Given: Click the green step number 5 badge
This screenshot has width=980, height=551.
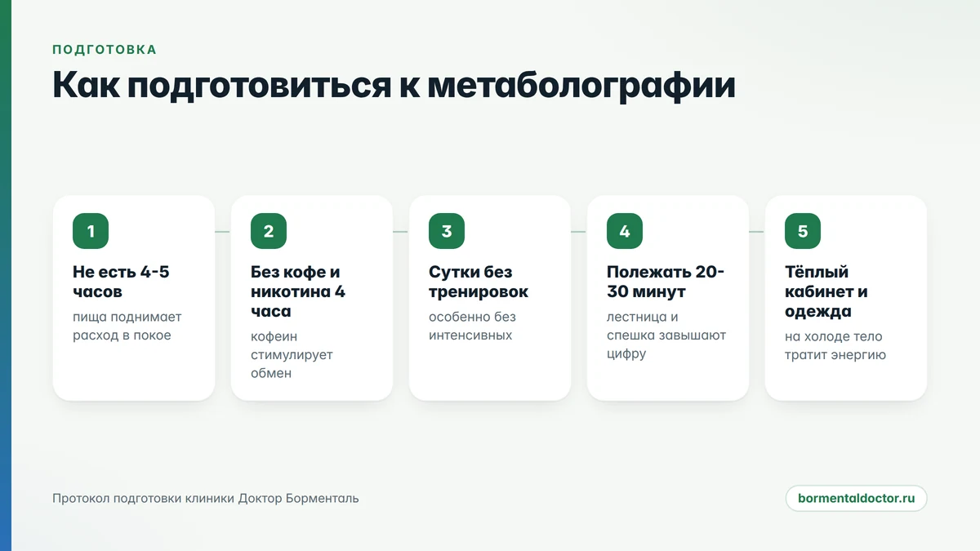Looking at the screenshot, I should pos(803,231).
